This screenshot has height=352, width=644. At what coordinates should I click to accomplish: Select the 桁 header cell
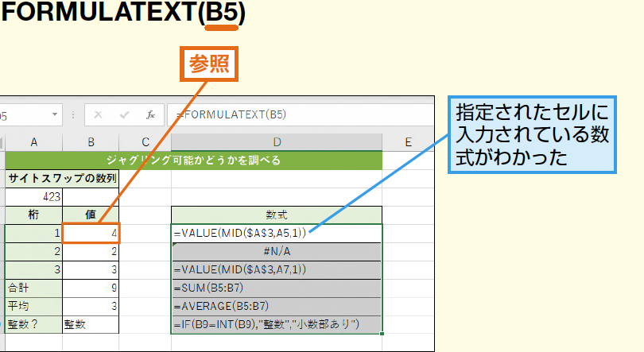tap(33, 215)
